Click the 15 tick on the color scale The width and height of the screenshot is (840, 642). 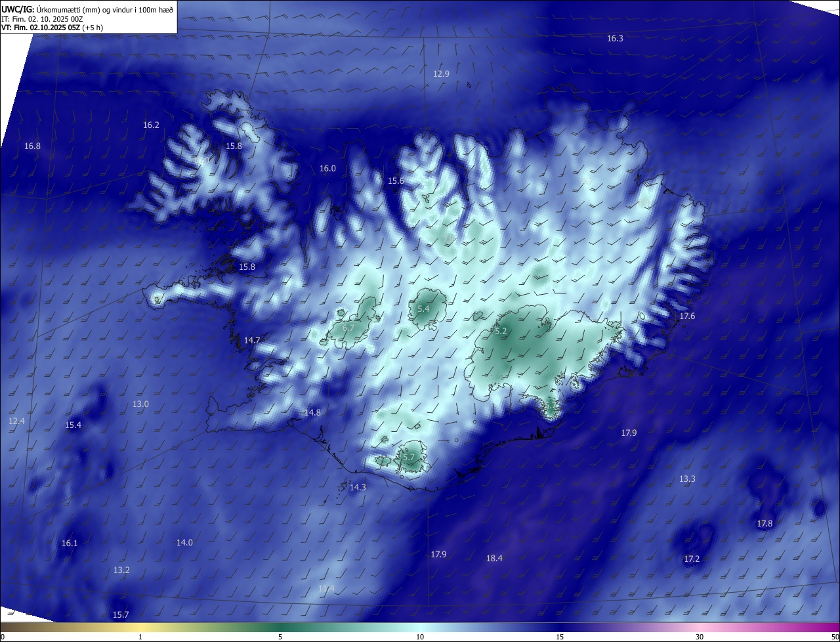[x=560, y=637]
